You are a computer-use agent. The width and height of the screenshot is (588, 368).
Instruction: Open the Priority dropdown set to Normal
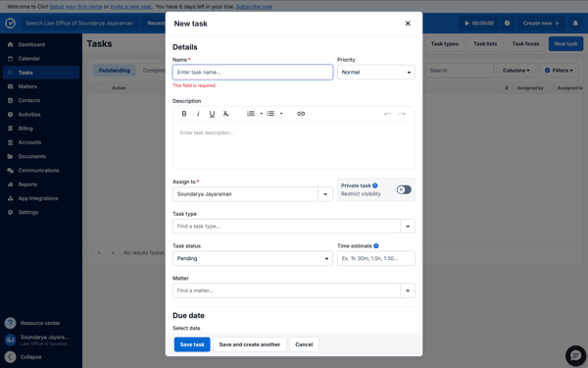pos(376,72)
